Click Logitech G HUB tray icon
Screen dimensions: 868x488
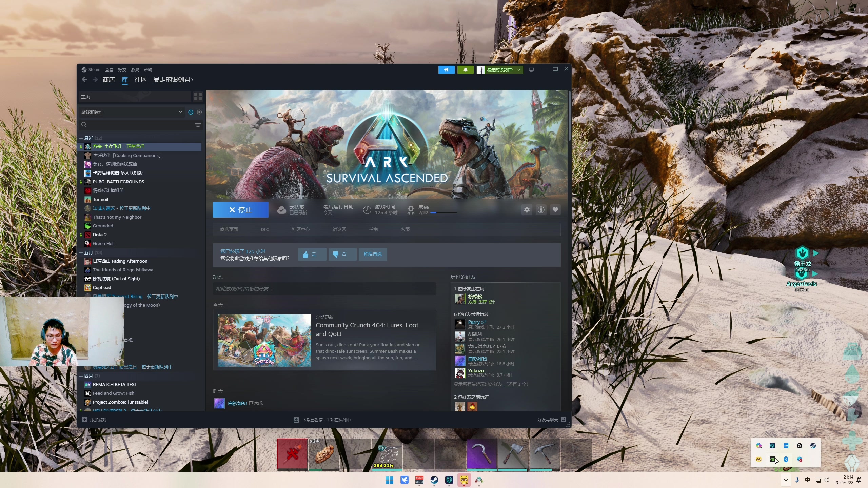click(800, 446)
